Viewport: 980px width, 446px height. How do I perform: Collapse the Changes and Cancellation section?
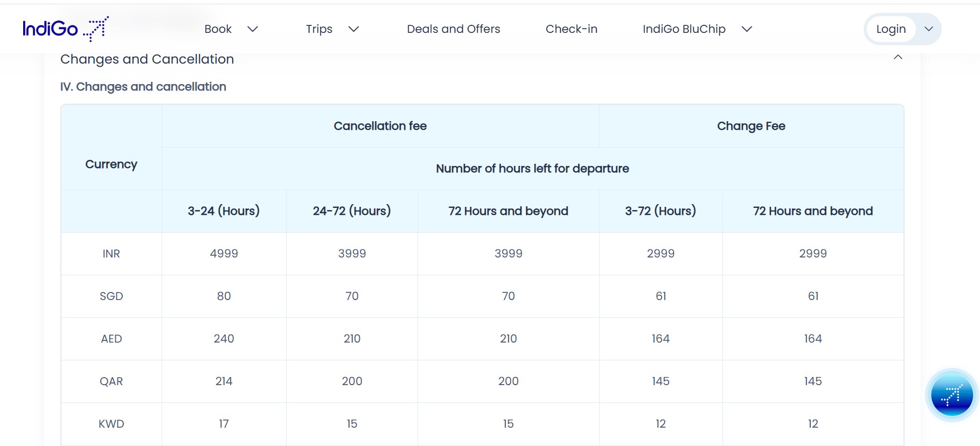898,58
